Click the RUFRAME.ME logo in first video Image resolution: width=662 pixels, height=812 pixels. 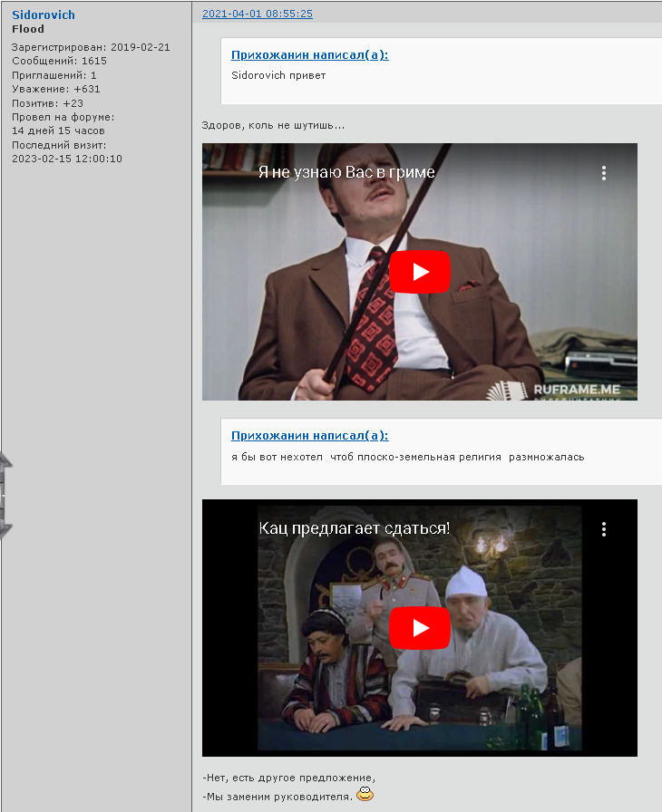click(x=552, y=391)
